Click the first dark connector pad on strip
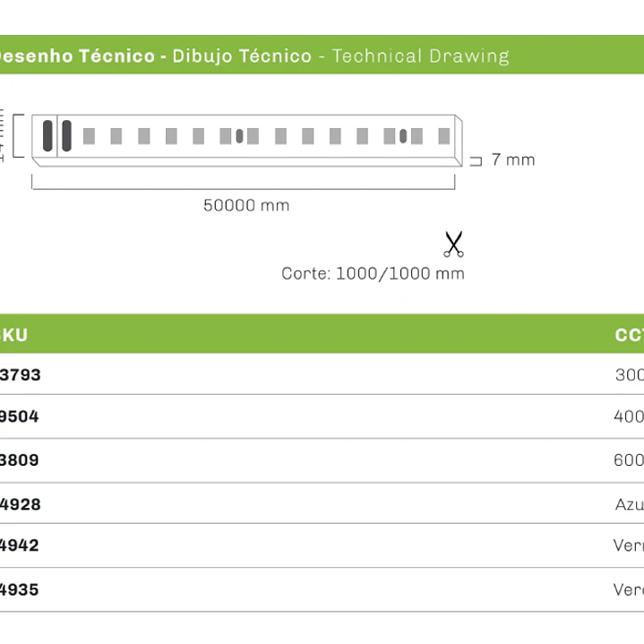Image resolution: width=644 pixels, height=644 pixels. [x=47, y=135]
